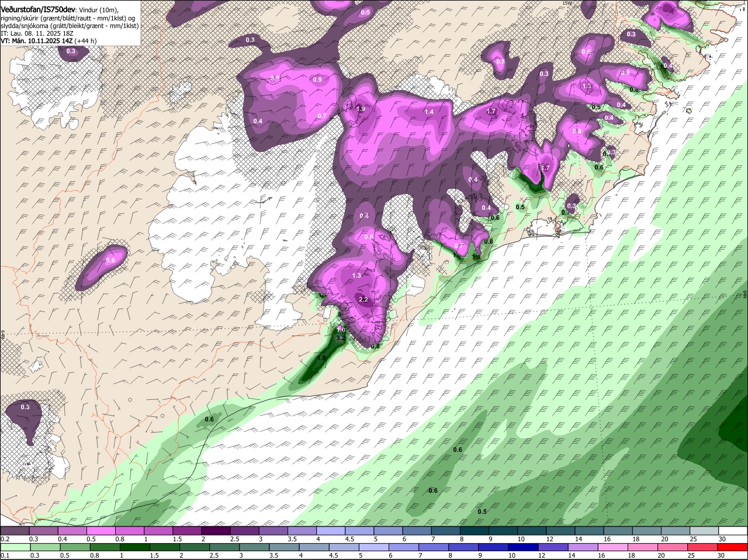The width and height of the screenshot is (748, 560).
Task: Click the bright red rain swatch labelled 30
Action: pyautogui.click(x=732, y=547)
